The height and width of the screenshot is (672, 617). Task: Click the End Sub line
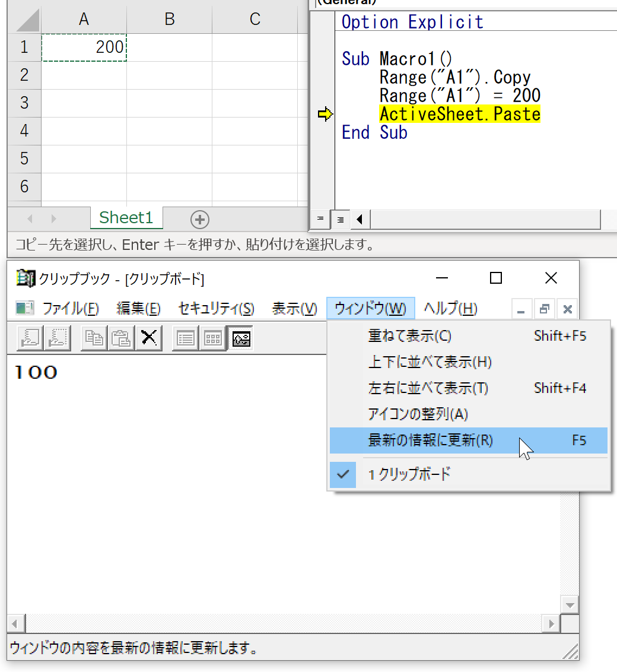coord(374,132)
